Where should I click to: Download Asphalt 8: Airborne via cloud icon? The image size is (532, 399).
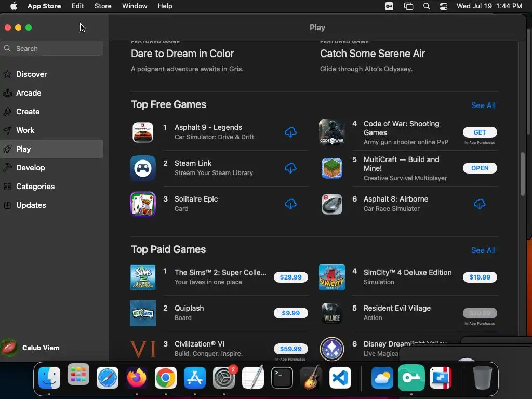pyautogui.click(x=480, y=204)
